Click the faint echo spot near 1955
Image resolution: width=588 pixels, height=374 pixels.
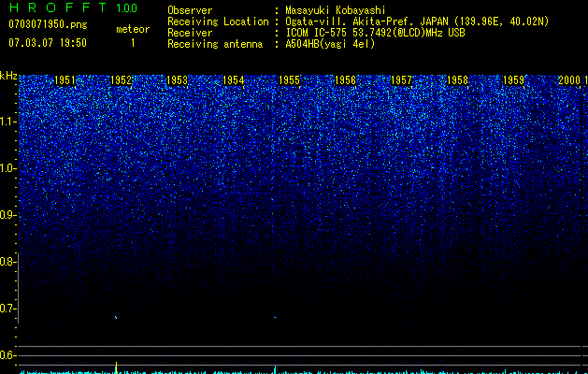point(275,317)
